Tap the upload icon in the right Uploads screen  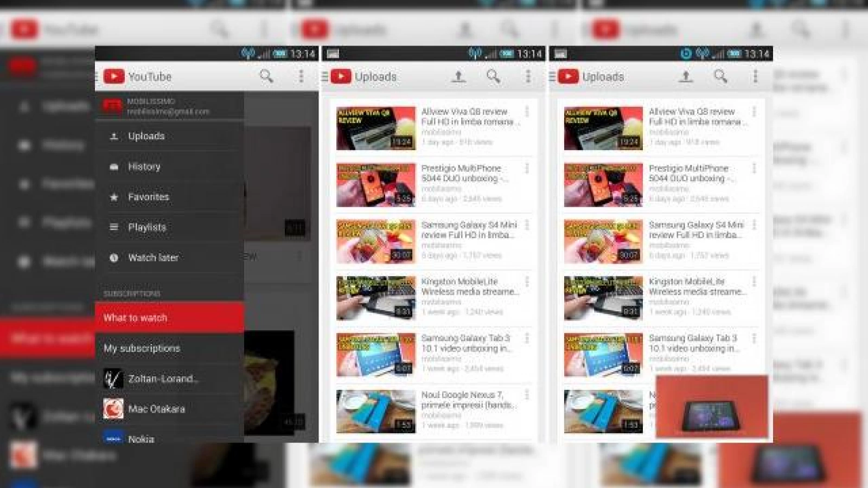[x=686, y=76]
